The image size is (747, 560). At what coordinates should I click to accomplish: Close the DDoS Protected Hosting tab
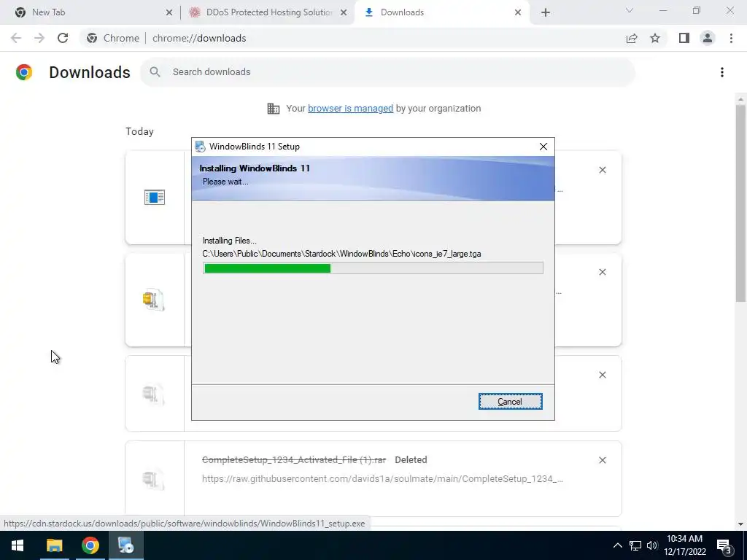344,12
